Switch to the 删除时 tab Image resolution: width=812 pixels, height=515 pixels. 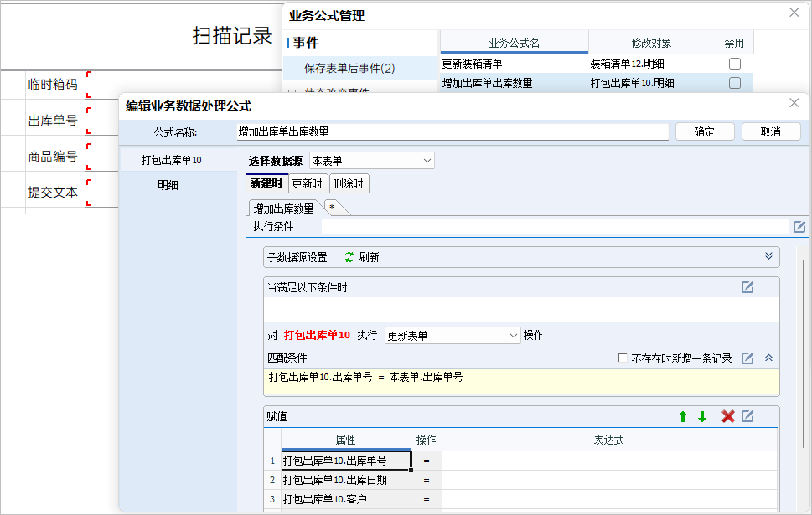click(348, 183)
